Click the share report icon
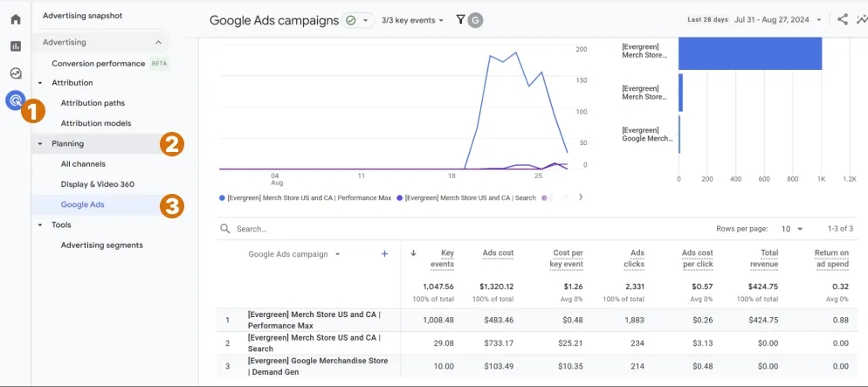 coord(842,20)
